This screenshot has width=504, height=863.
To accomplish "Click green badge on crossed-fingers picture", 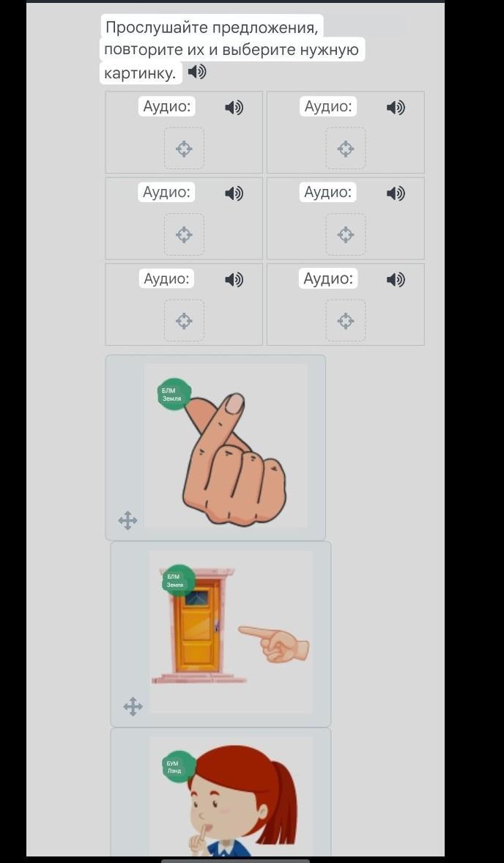I will (174, 394).
